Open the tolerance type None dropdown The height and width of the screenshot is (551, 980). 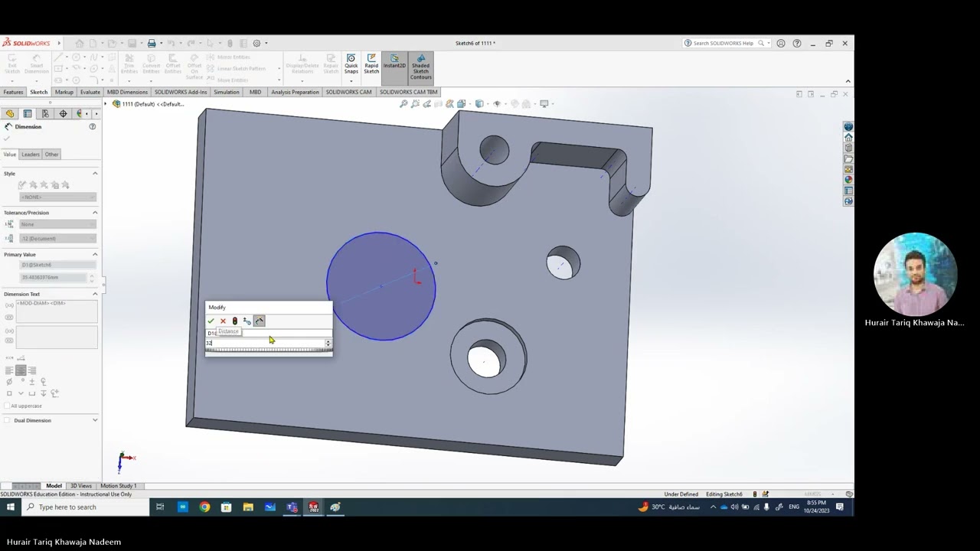58,224
